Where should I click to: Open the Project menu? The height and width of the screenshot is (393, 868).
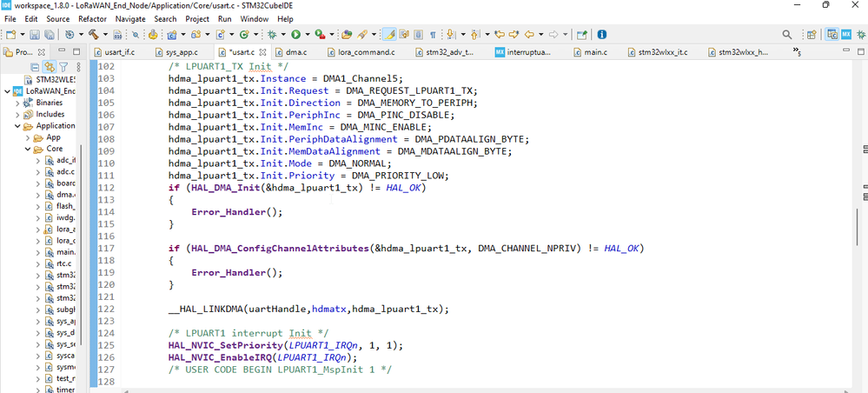tap(197, 19)
